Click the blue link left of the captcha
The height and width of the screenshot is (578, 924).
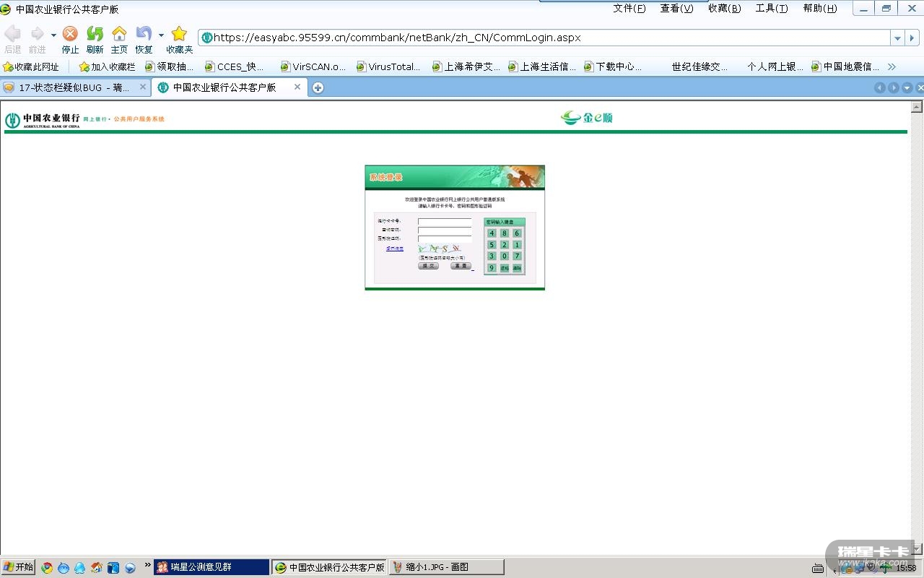click(395, 249)
